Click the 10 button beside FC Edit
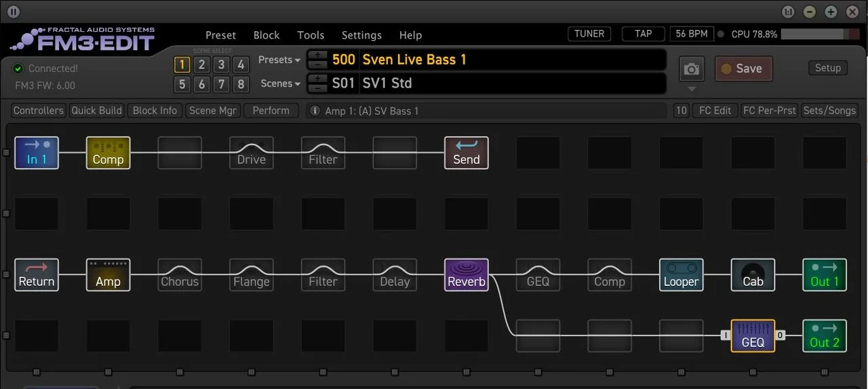This screenshot has height=389, width=868. pos(682,111)
